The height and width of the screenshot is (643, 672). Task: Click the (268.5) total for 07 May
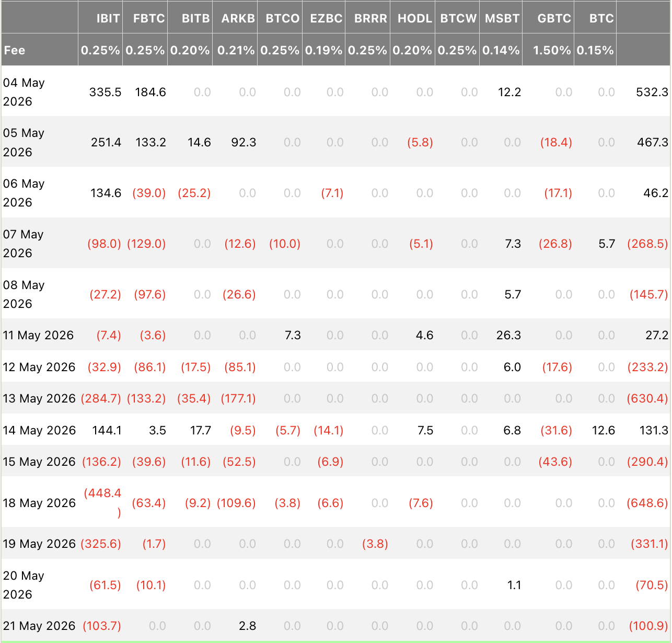pyautogui.click(x=648, y=244)
